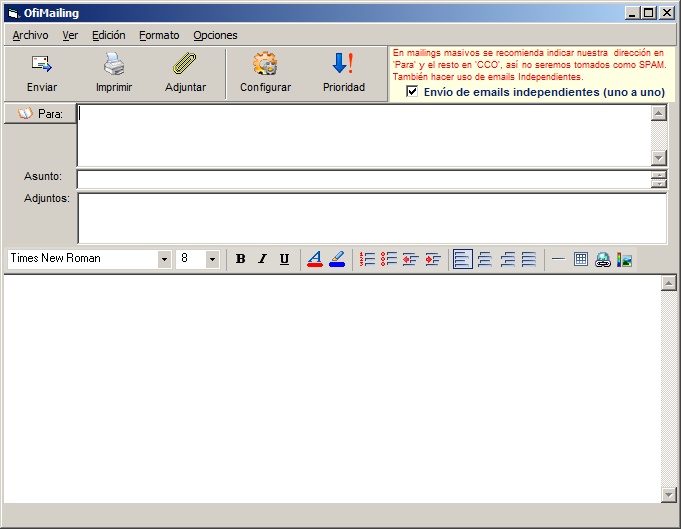Toggle bold formatting
This screenshot has width=681, height=529.
(x=240, y=259)
